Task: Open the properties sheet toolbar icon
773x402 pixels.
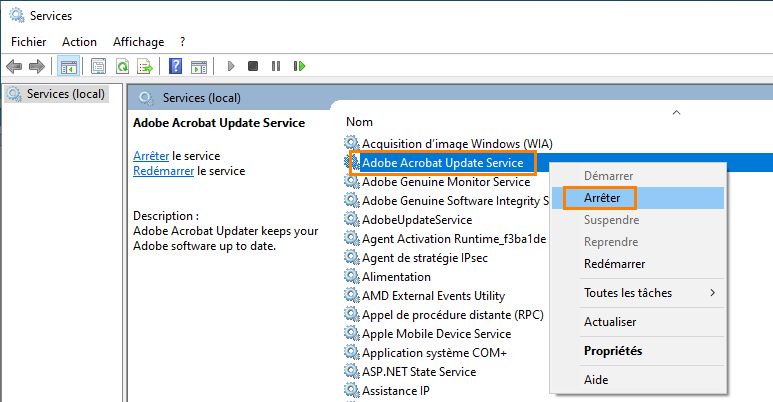Action: click(98, 66)
